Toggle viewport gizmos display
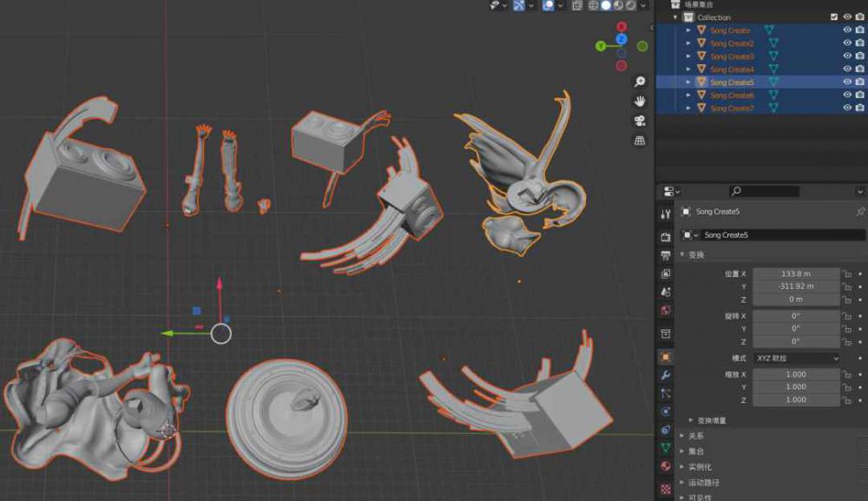The height and width of the screenshot is (501, 868). click(x=519, y=5)
